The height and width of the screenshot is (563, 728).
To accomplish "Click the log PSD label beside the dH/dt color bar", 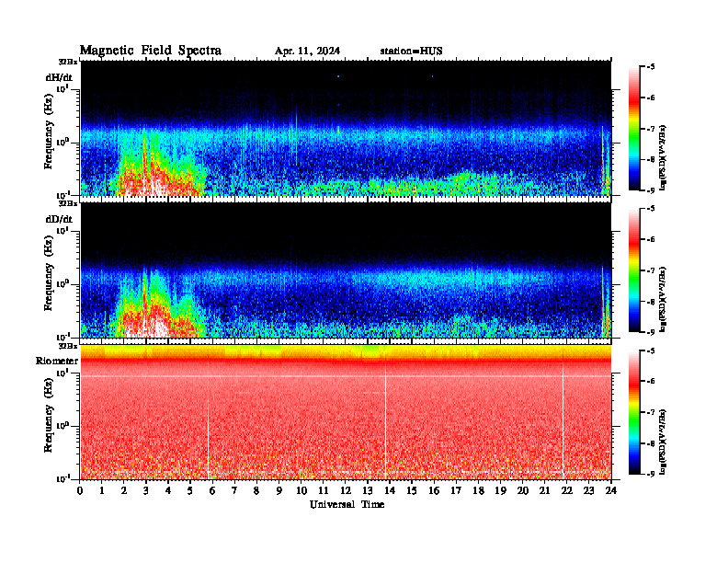I will [x=662, y=157].
